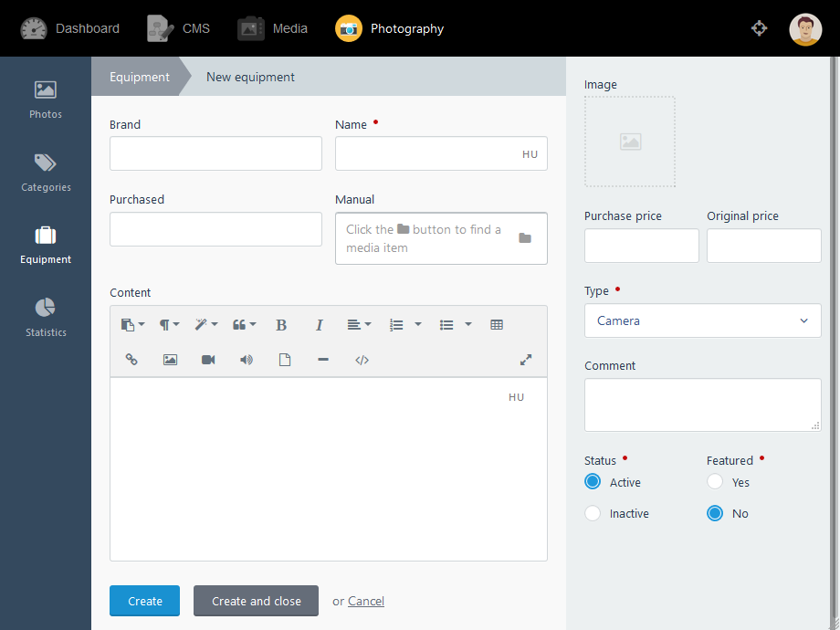Screen dimensions: 840x630
Task: Click the Cancel link
Action: 366,601
